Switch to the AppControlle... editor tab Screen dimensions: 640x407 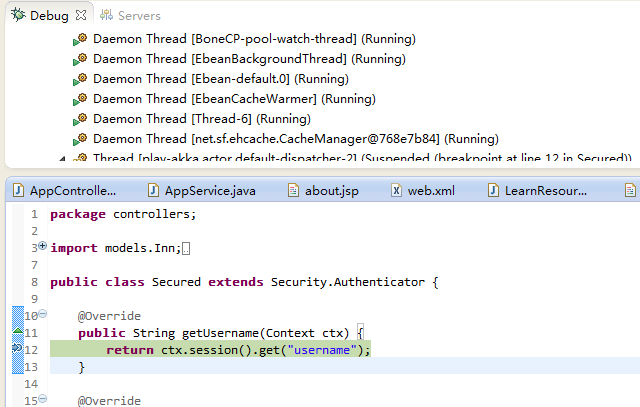point(72,190)
